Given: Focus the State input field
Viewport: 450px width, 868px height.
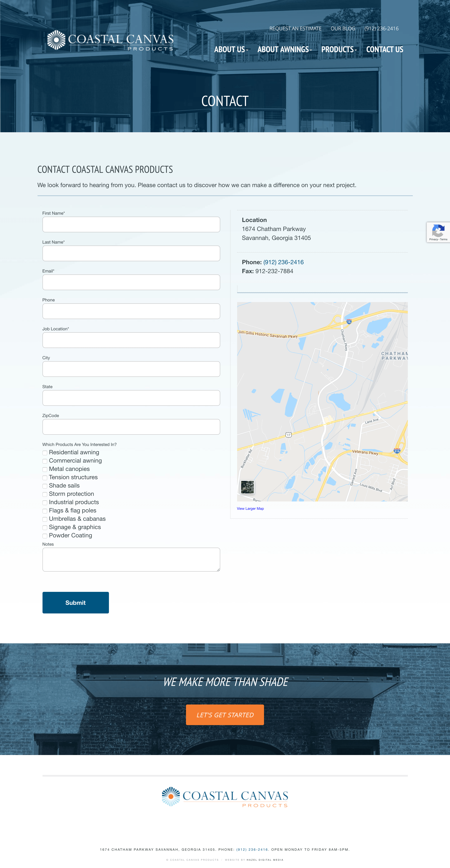Looking at the screenshot, I should pos(131,398).
